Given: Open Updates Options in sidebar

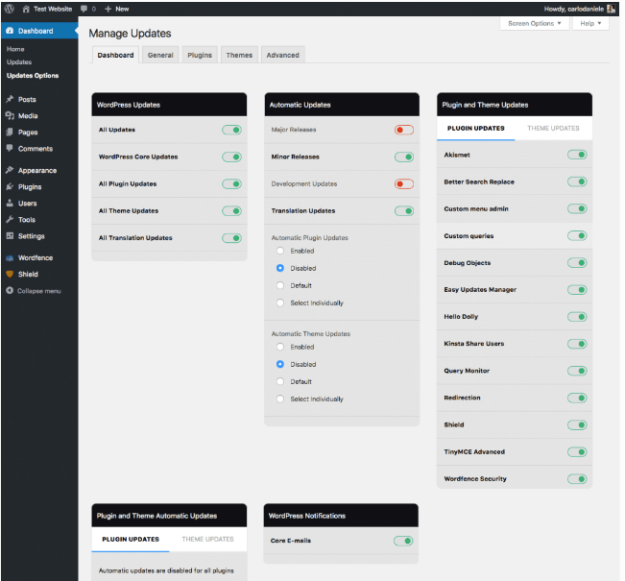Looking at the screenshot, I should click(x=33, y=75).
